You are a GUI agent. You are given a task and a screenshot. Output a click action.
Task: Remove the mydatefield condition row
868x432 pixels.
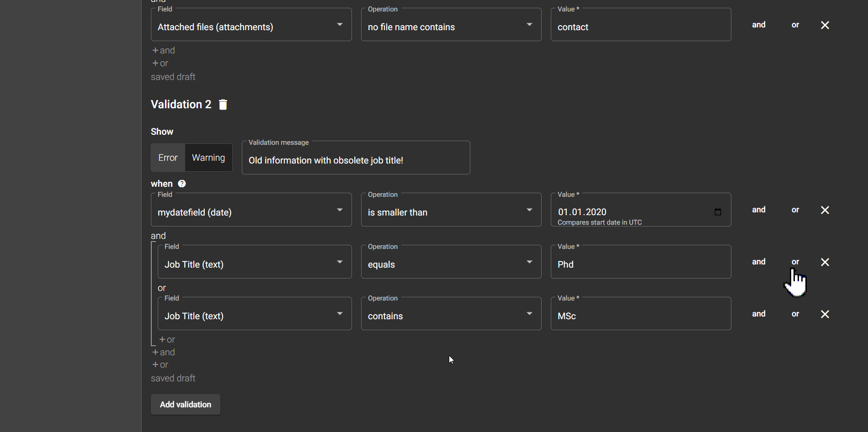[825, 210]
